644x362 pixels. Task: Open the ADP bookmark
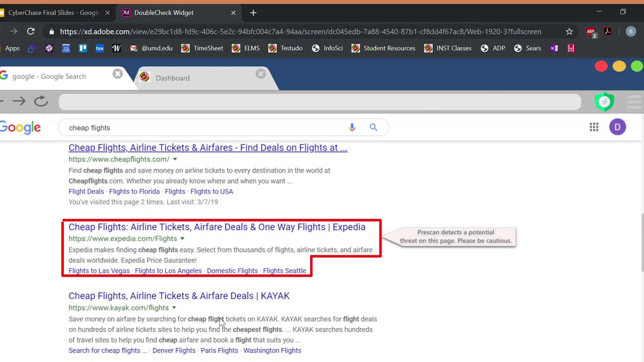point(493,48)
